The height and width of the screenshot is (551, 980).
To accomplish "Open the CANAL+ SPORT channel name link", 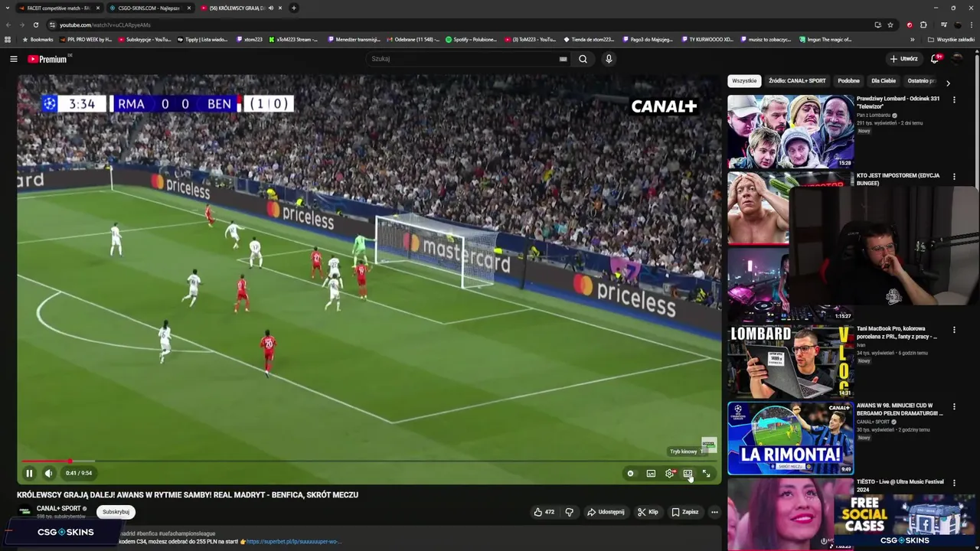I will 58,508.
